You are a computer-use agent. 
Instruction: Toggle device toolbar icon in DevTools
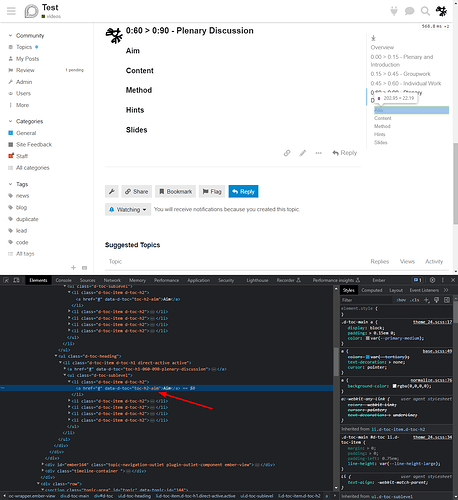point(16,280)
